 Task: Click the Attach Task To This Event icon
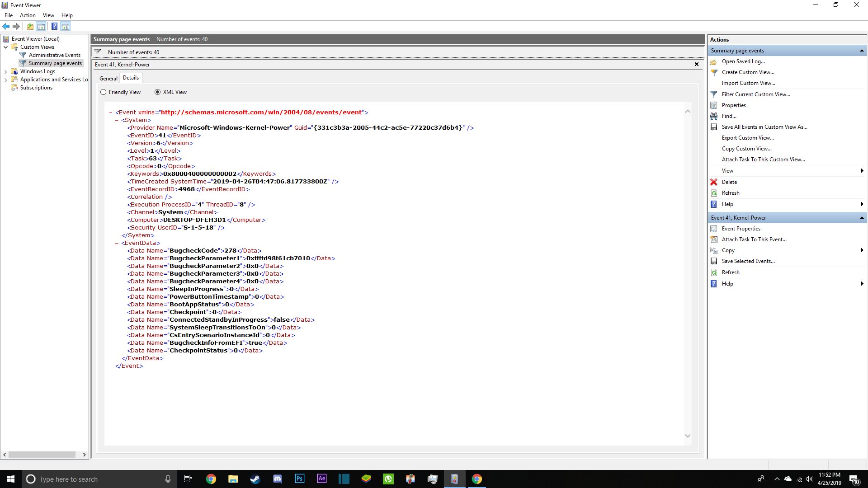point(714,239)
